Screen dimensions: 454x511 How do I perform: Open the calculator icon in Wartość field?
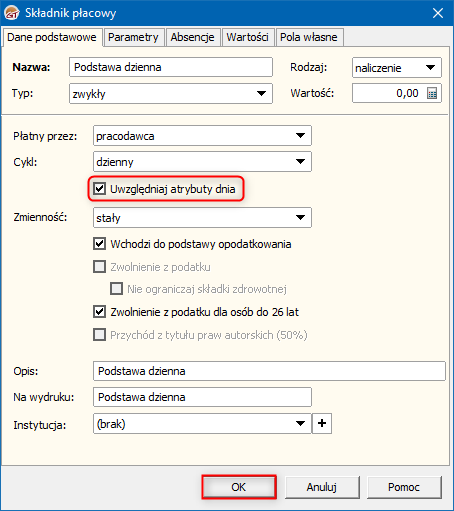432,93
